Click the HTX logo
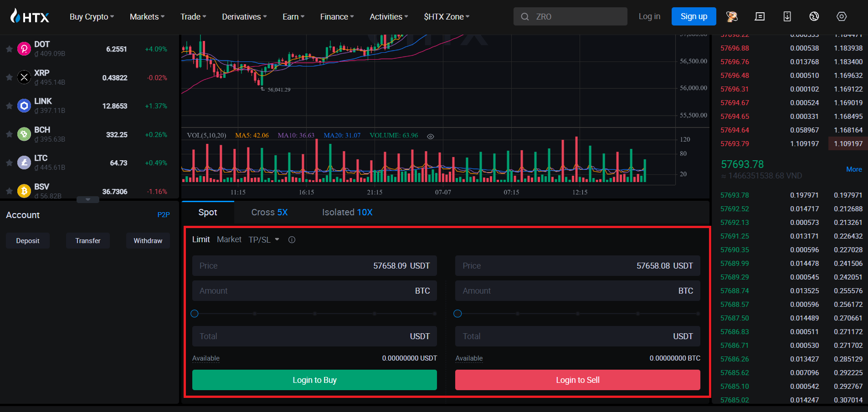The width and height of the screenshot is (868, 412). 30,16
